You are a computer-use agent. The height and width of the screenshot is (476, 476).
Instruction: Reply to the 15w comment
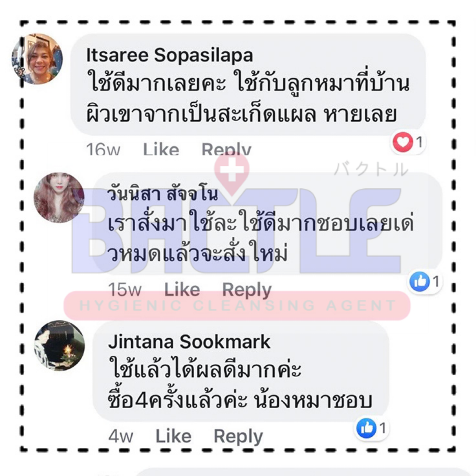click(247, 289)
